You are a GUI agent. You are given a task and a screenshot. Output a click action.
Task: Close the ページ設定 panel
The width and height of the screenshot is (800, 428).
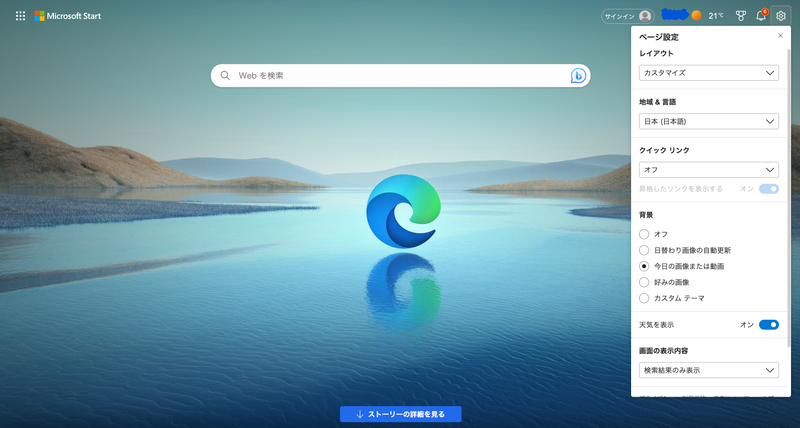pyautogui.click(x=780, y=36)
